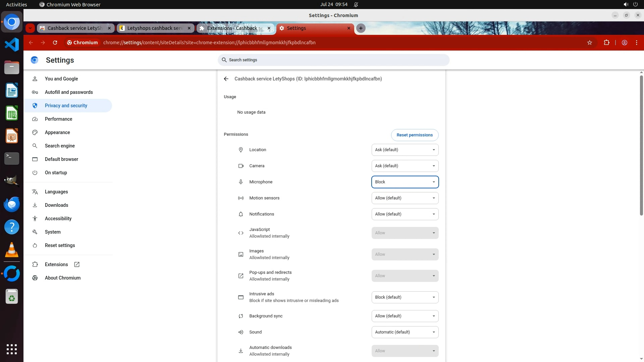
Task: Bookmark this page with the star icon
Action: point(590,43)
